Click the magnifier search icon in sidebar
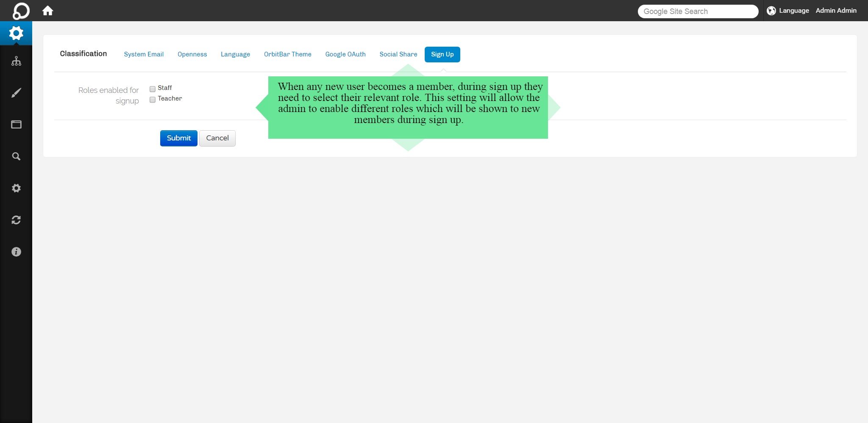The image size is (868, 423). (16, 157)
